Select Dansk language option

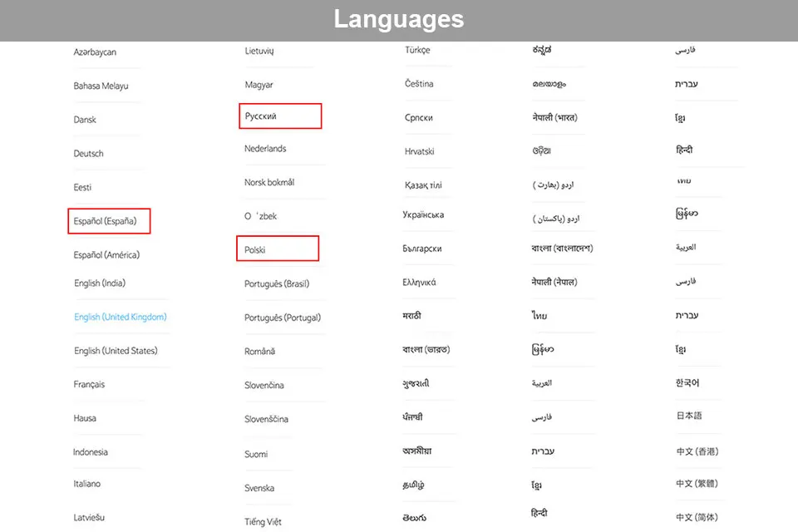tap(85, 120)
